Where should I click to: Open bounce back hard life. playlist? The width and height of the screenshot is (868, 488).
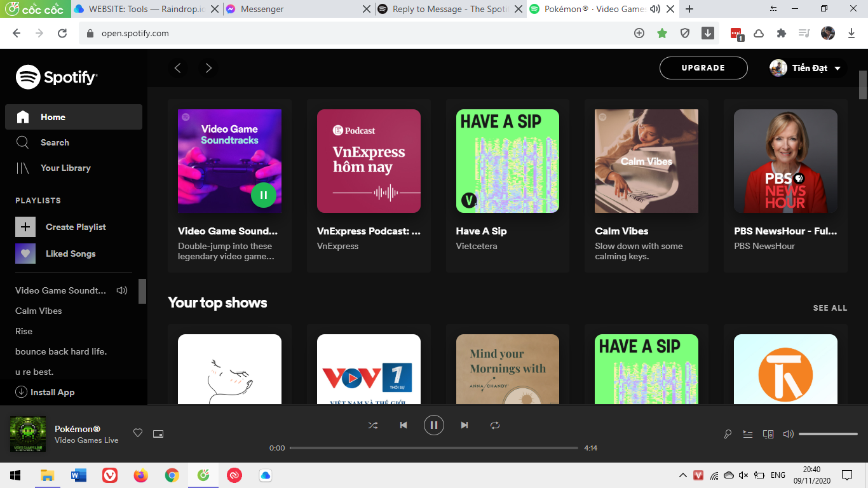point(61,351)
